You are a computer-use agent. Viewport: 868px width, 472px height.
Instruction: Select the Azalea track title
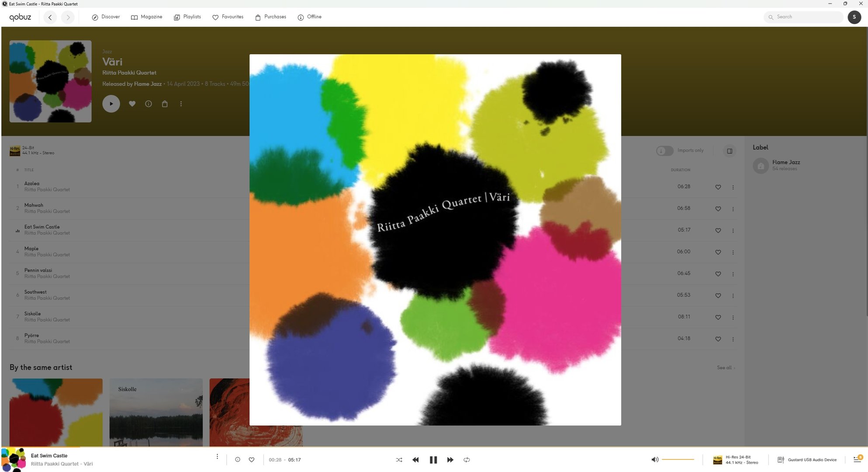pos(31,184)
